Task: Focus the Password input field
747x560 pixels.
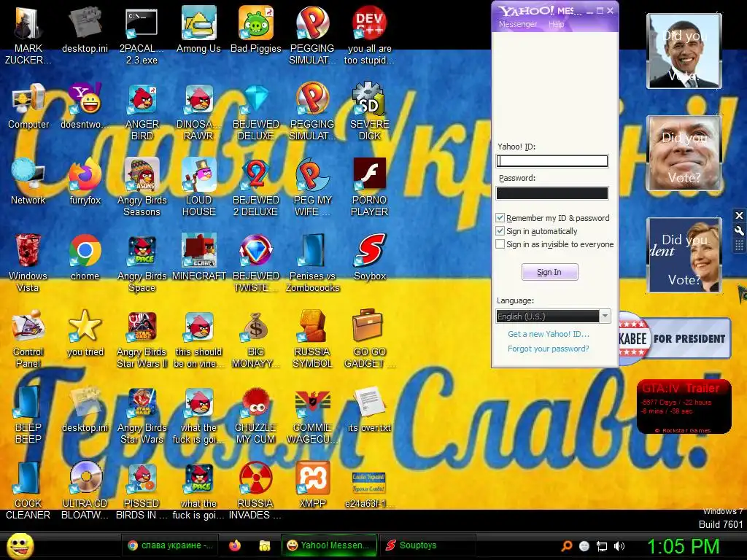Action: 552,192
